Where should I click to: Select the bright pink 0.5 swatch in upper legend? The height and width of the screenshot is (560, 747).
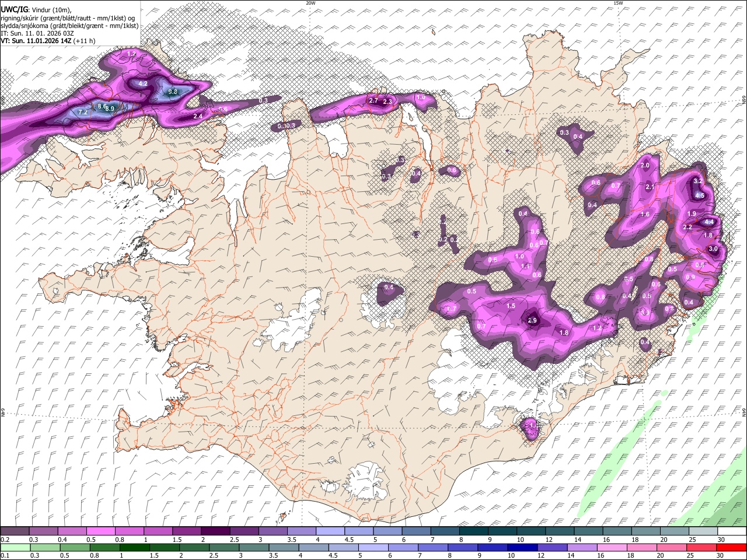click(100, 531)
